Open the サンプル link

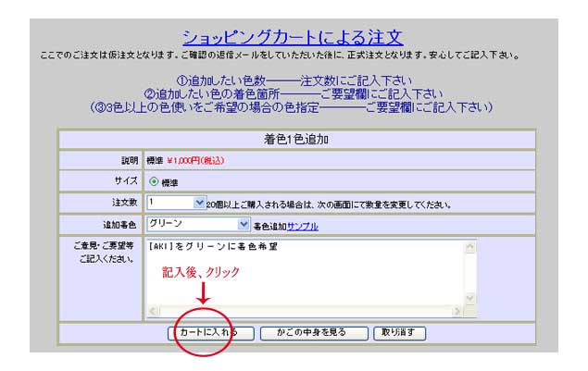(302, 227)
